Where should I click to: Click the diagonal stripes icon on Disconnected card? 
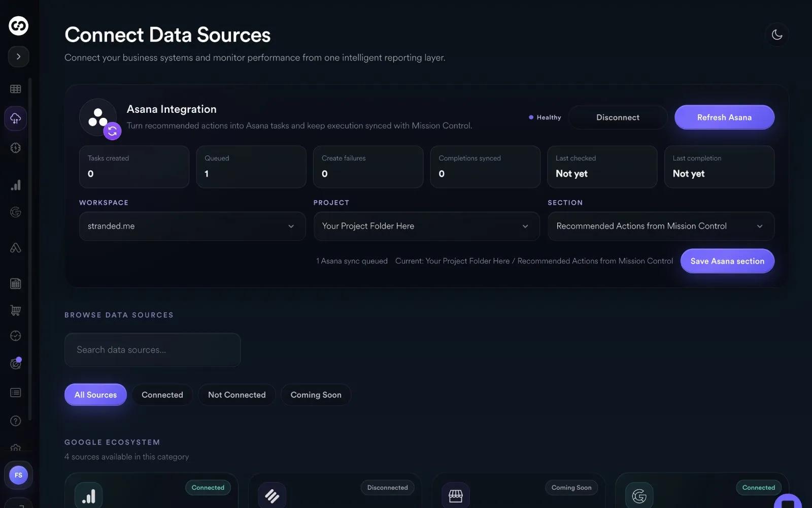pos(272,495)
